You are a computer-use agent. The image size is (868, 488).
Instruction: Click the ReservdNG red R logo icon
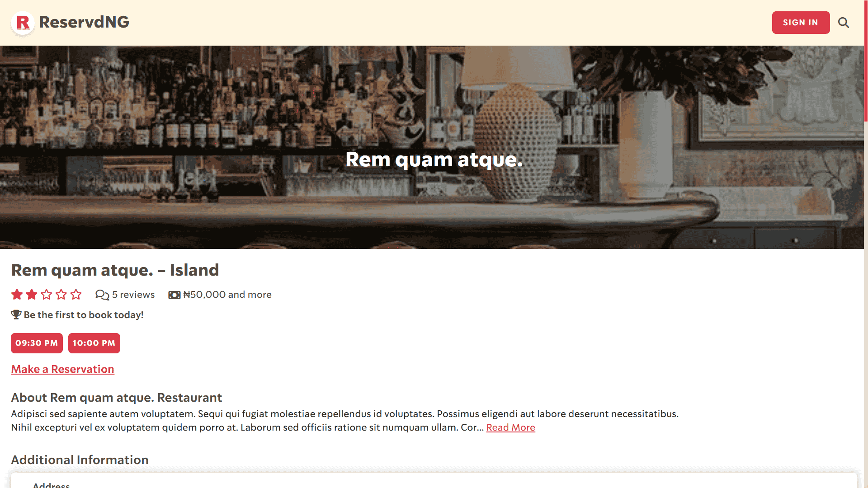click(x=23, y=23)
